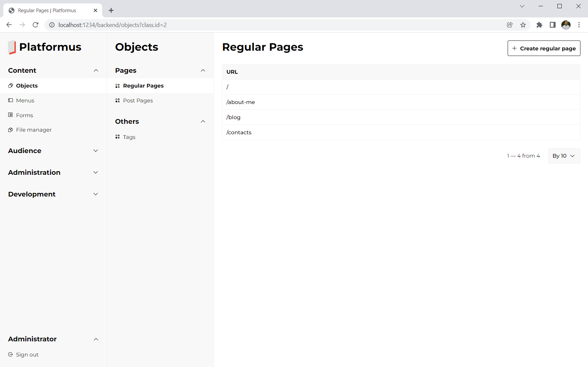The width and height of the screenshot is (588, 367).
Task: Click the Platformus title link
Action: [x=50, y=47]
